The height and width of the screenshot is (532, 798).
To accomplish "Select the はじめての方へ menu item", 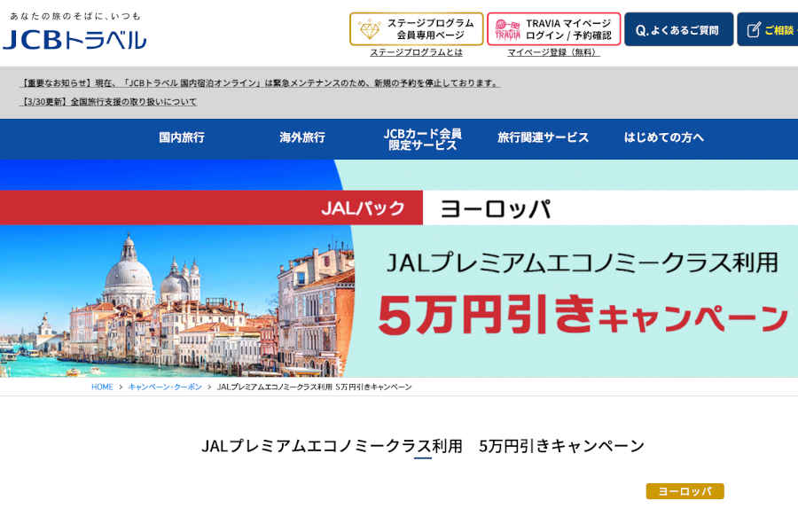I will click(663, 137).
